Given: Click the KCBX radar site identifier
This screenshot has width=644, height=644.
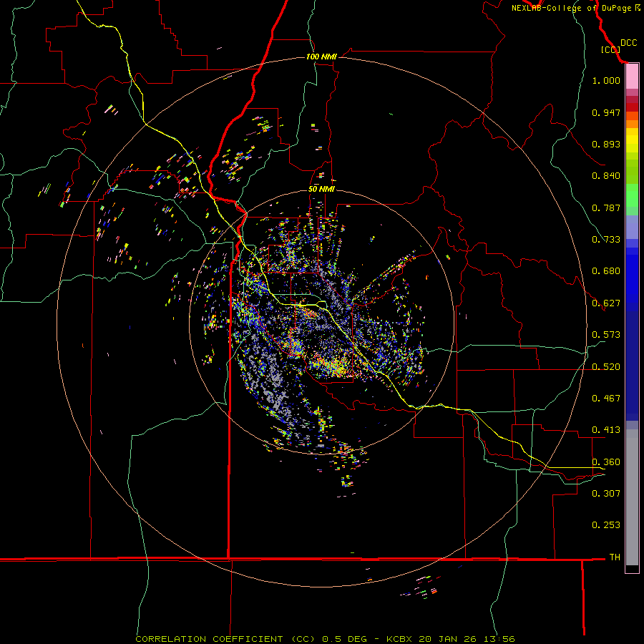Looking at the screenshot, I should pyautogui.click(x=399, y=639).
